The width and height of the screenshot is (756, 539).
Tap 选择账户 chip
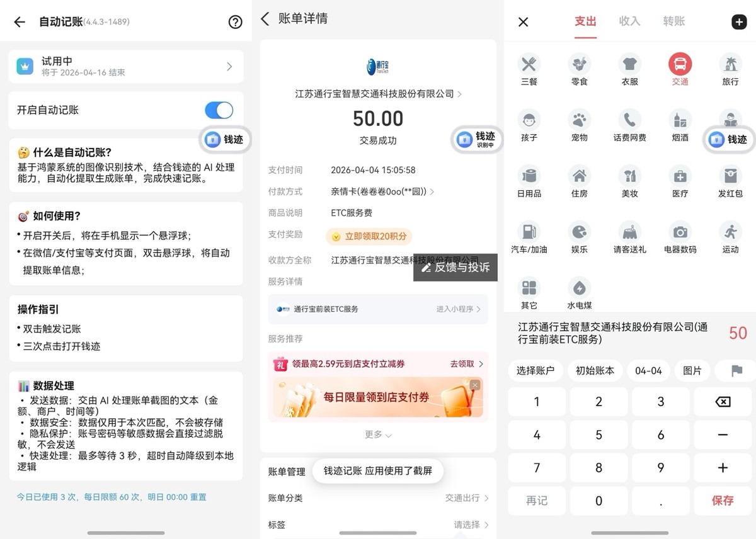(x=535, y=370)
